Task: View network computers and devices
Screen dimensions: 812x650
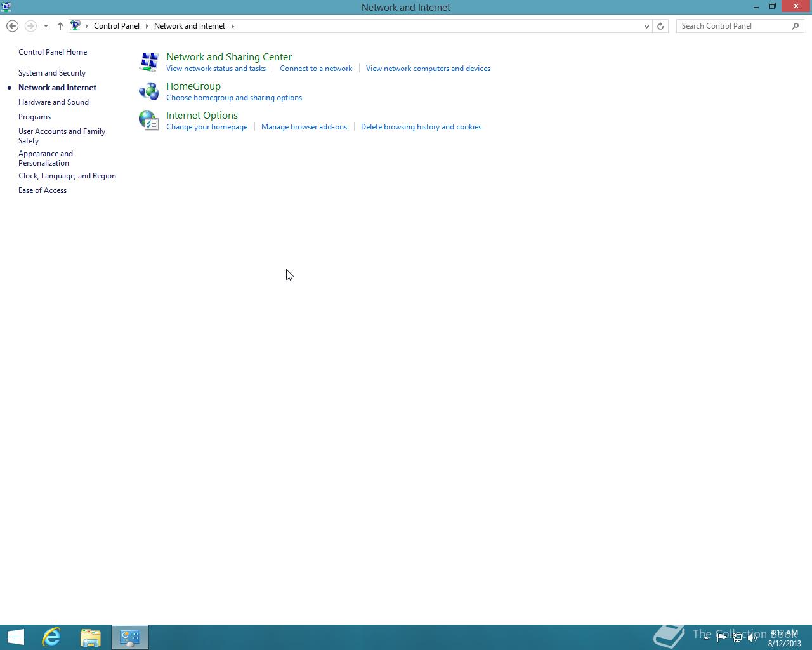Action: [428, 69]
